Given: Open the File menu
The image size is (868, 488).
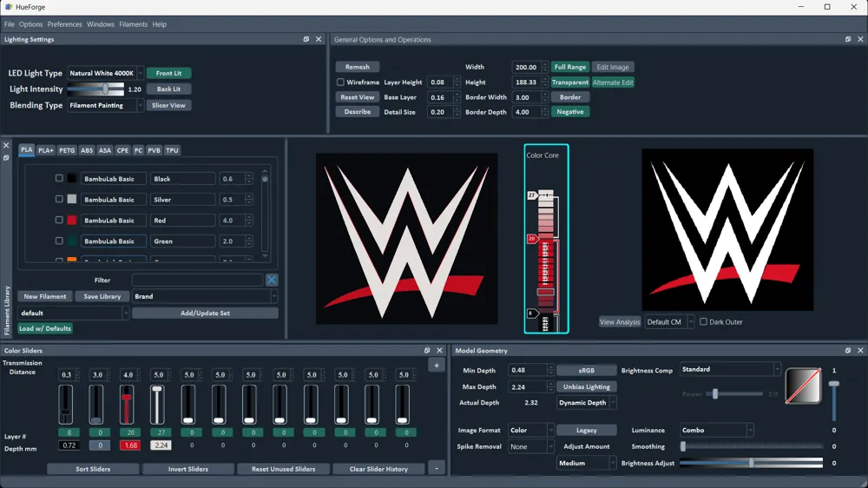Looking at the screenshot, I should tap(10, 24).
